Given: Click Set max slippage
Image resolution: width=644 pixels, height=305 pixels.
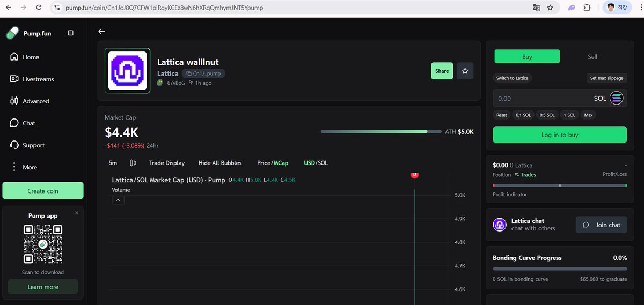Looking at the screenshot, I should [x=606, y=78].
